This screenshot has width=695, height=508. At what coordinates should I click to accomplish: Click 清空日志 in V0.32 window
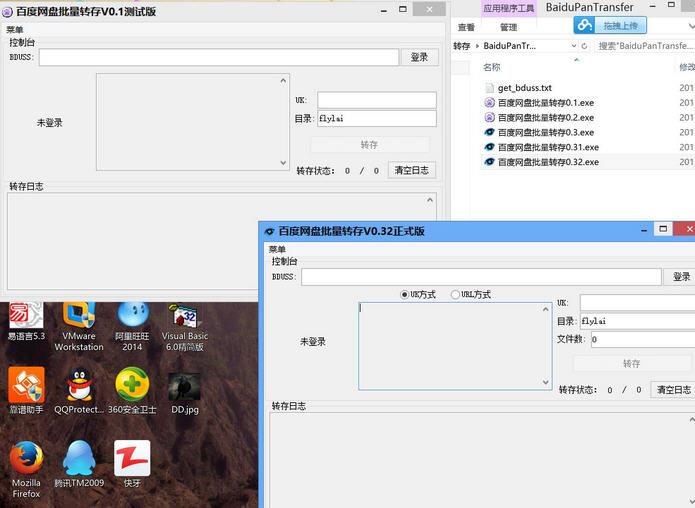pyautogui.click(x=673, y=390)
